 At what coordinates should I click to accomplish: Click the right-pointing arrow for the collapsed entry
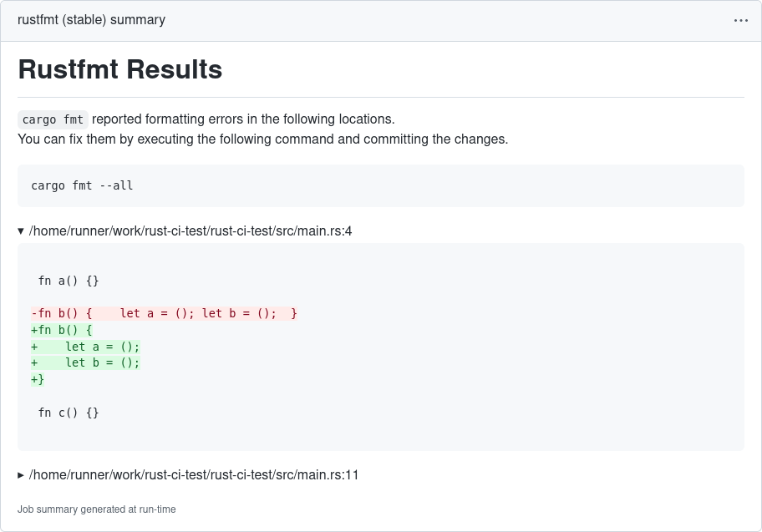coord(21,474)
